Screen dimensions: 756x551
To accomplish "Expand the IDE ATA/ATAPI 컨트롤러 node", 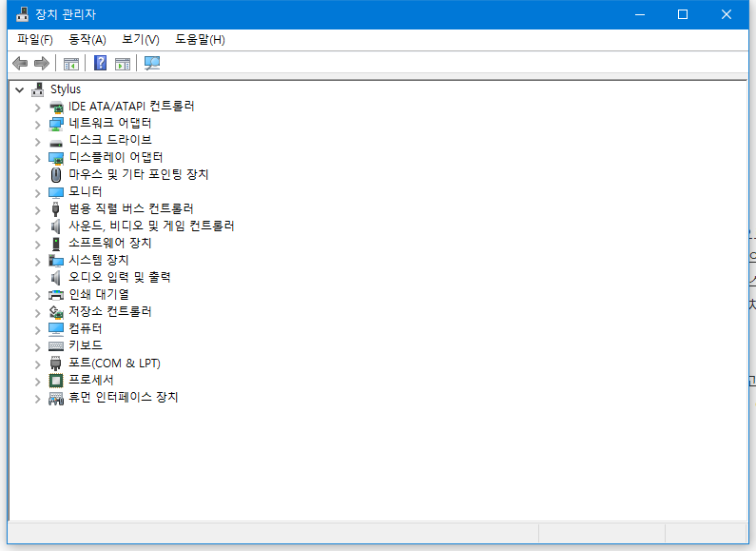I will click(x=38, y=108).
